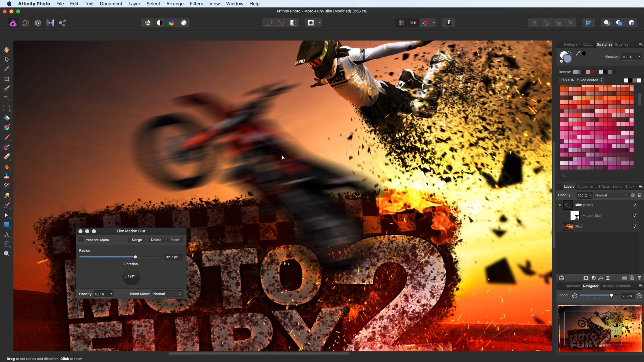The width and height of the screenshot is (644, 362).
Task: Hide the Bike pixel layer
Action: click(635, 205)
